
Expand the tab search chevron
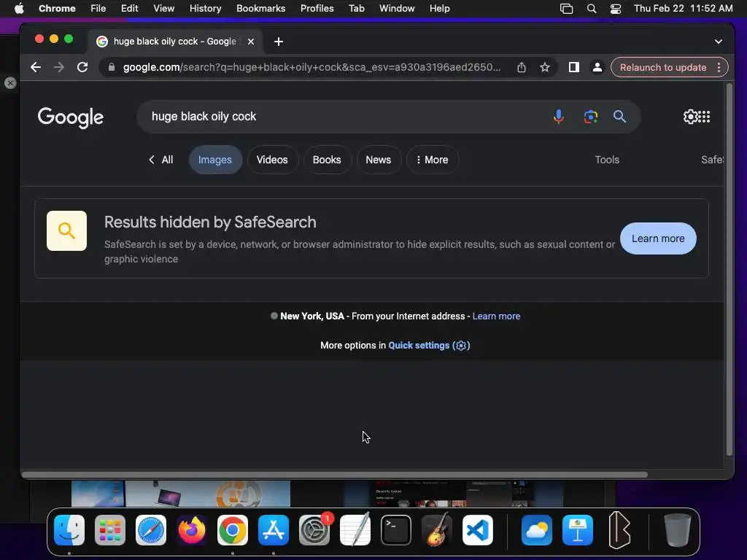tap(719, 42)
